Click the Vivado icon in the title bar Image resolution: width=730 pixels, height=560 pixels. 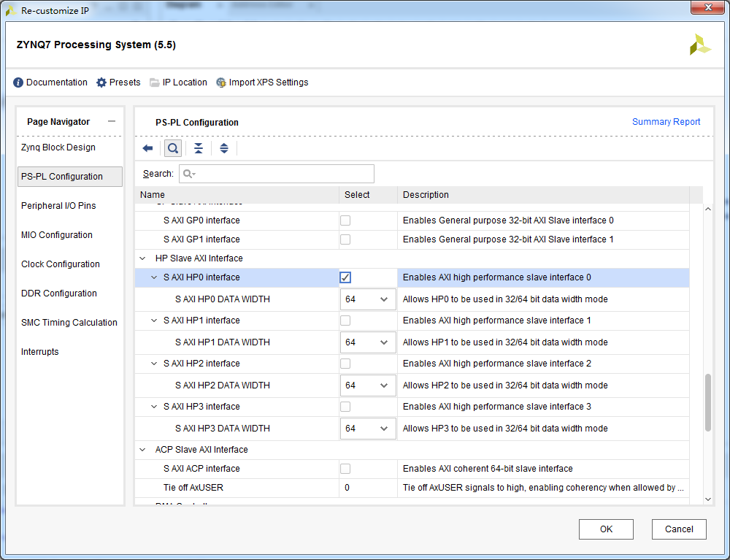tap(11, 10)
